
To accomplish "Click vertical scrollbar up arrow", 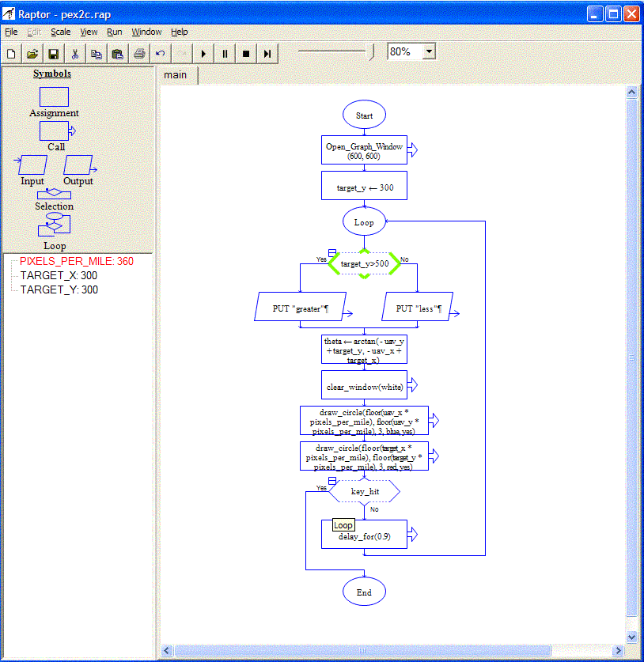I will point(632,92).
